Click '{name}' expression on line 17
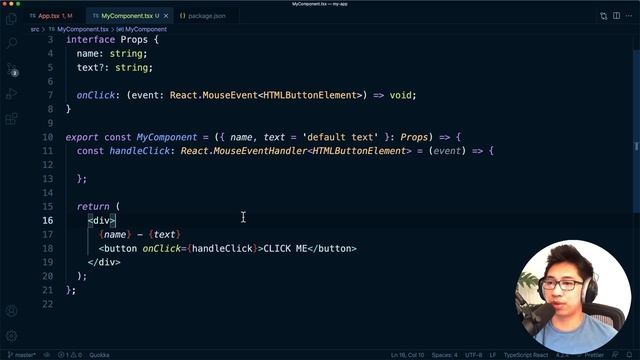The image size is (640, 360). [115, 234]
